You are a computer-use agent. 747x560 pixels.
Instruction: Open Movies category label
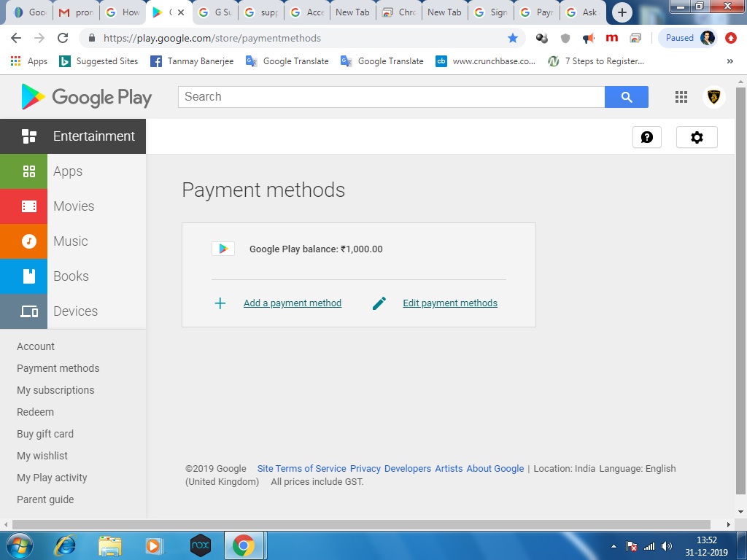point(74,206)
